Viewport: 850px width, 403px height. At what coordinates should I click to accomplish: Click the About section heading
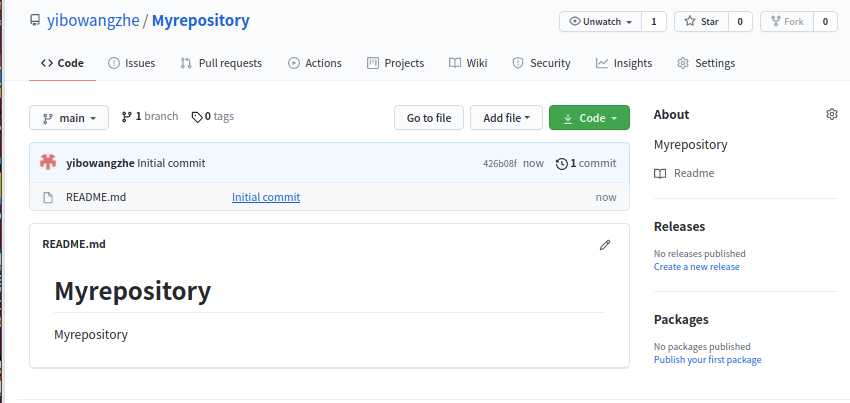click(x=671, y=114)
